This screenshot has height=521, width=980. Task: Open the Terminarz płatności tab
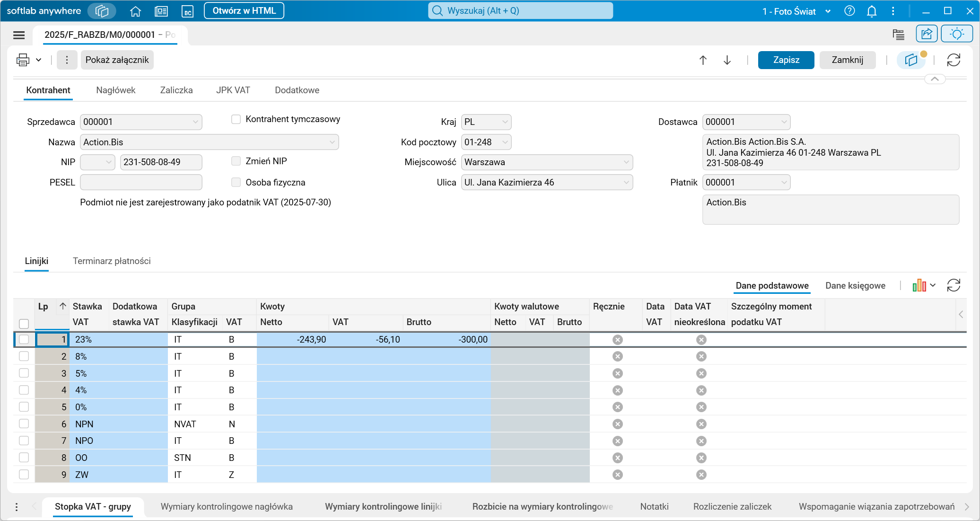[112, 261]
